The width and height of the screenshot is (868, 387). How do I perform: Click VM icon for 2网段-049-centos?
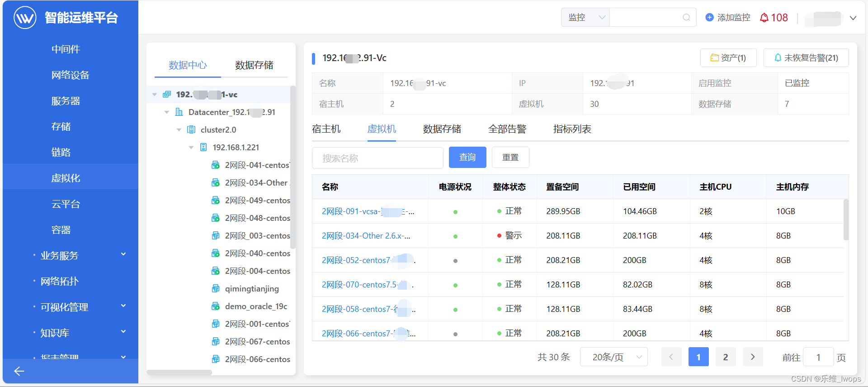click(x=216, y=200)
